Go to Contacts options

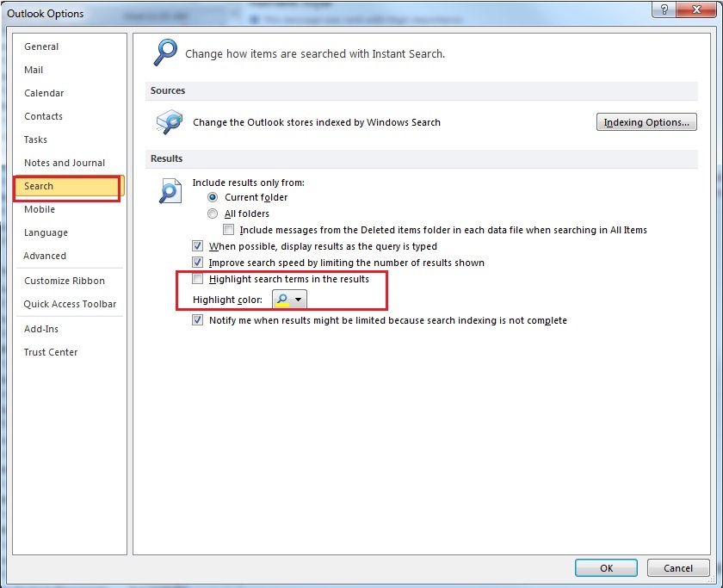(x=43, y=116)
